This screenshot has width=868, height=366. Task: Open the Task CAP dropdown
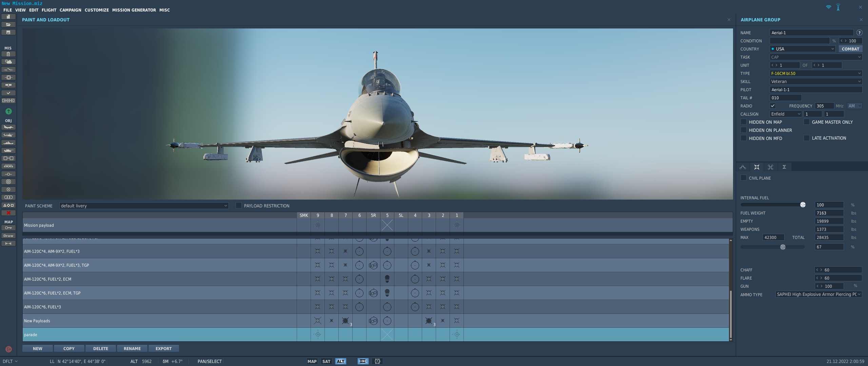(x=816, y=57)
